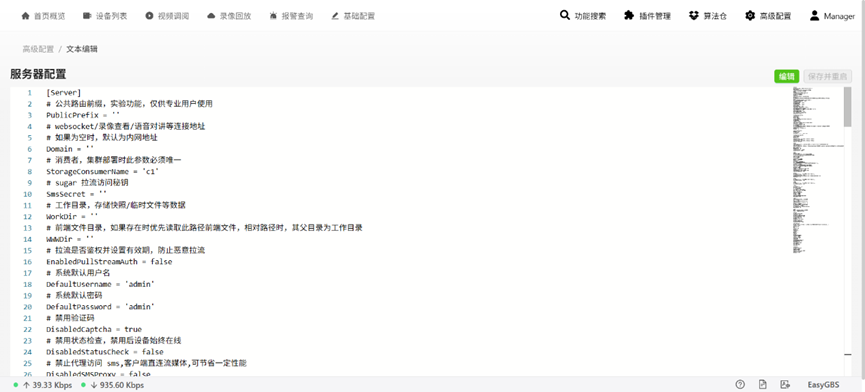
Task: Click the help question-mark icon in status bar
Action: [x=740, y=385]
